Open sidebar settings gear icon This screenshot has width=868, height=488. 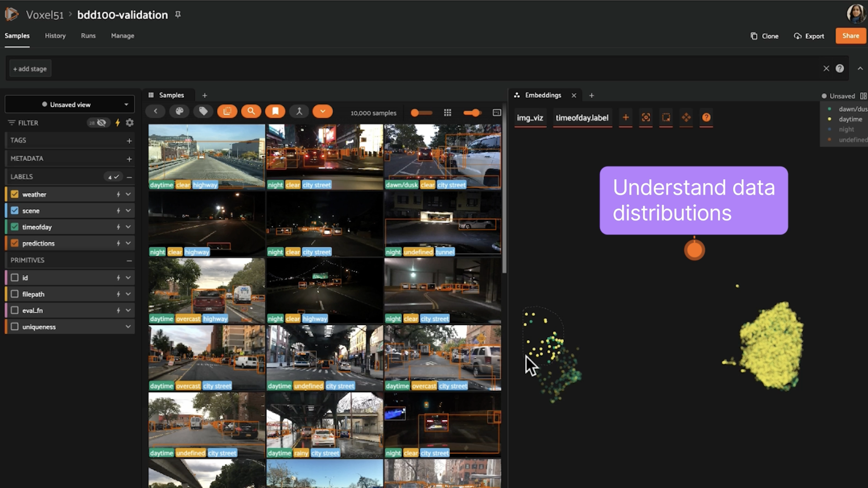coord(130,123)
